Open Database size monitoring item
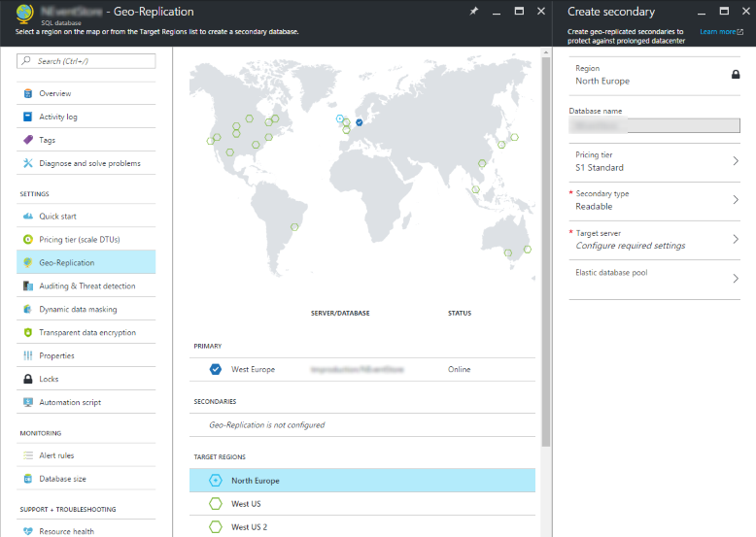The height and width of the screenshot is (537, 756). click(x=86, y=479)
